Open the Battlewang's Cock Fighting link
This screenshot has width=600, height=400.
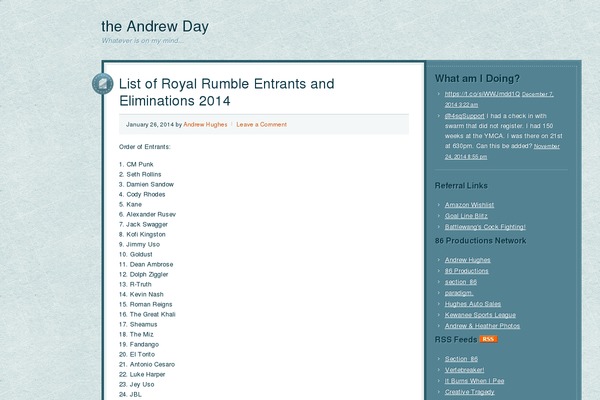coord(485,227)
